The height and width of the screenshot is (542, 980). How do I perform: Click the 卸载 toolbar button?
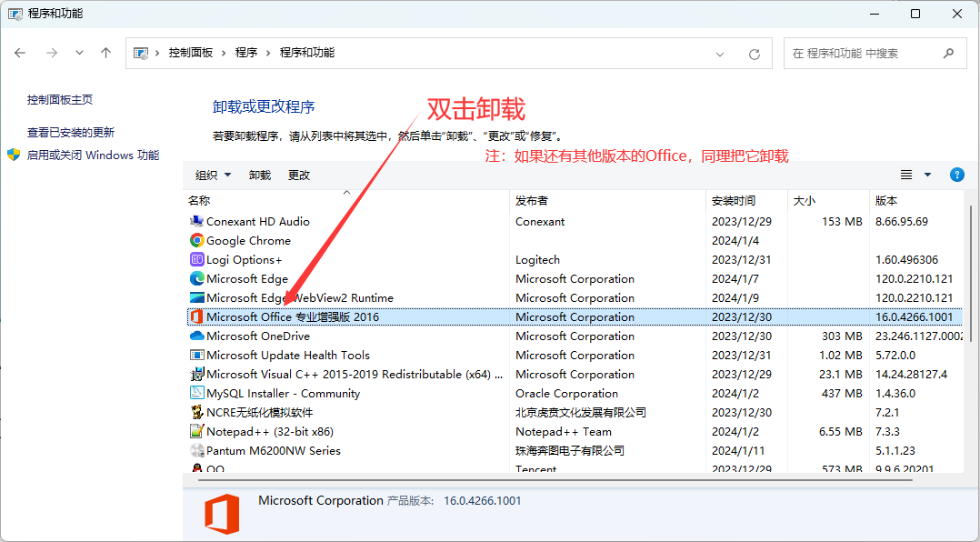(260, 175)
